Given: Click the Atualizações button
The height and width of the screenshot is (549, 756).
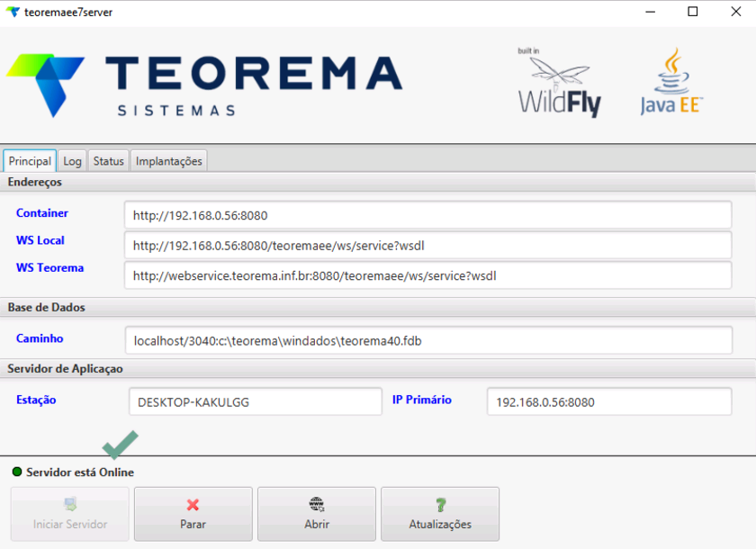Looking at the screenshot, I should pyautogui.click(x=440, y=514).
